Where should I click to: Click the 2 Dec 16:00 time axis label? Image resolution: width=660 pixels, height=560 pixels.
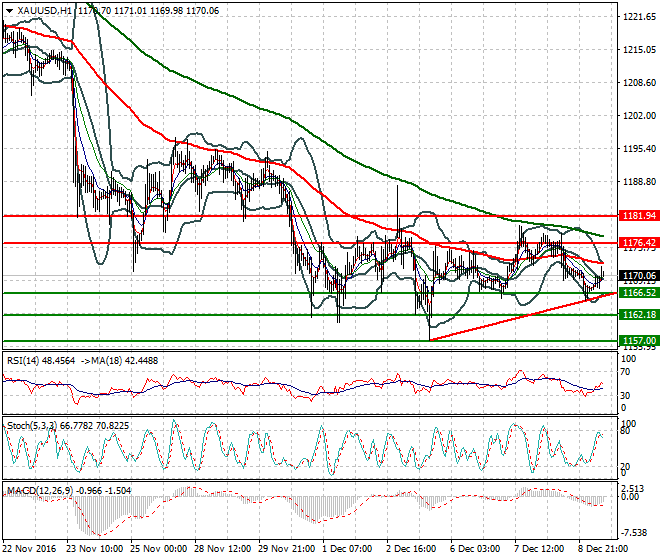tap(411, 549)
